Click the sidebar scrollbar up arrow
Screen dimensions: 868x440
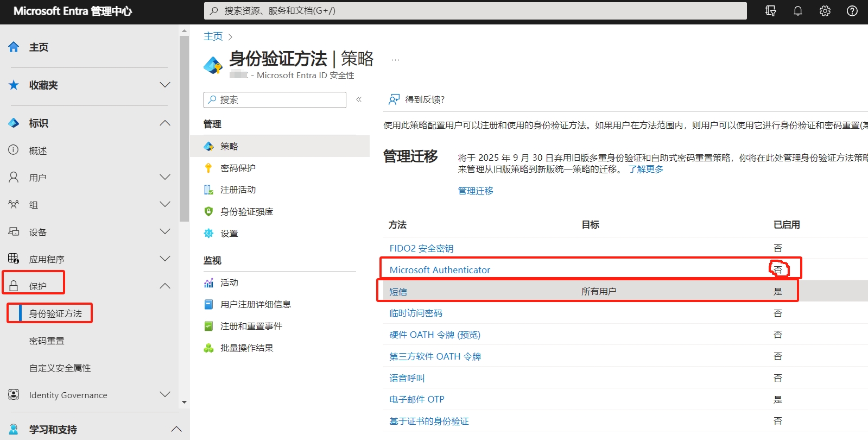click(x=184, y=31)
